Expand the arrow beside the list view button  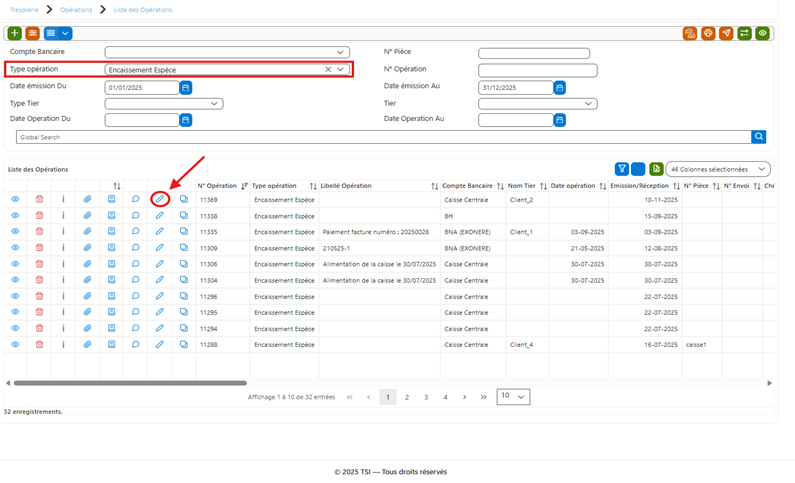pyautogui.click(x=65, y=33)
